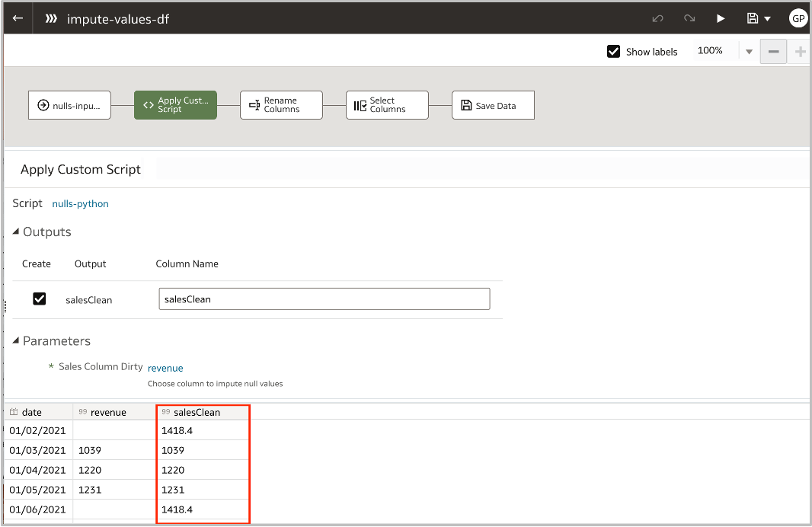812x527 pixels.
Task: Open the GP account avatar menu
Action: point(798,18)
